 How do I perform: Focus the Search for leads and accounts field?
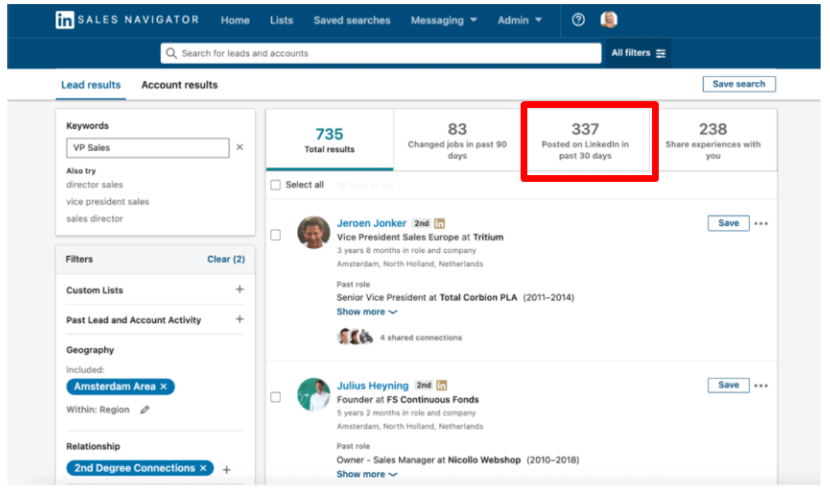pos(381,53)
